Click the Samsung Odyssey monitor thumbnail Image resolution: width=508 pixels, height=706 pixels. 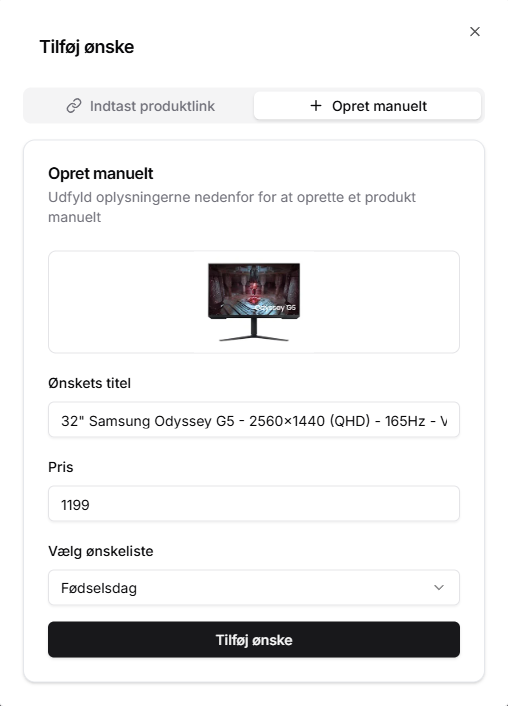coord(254,302)
